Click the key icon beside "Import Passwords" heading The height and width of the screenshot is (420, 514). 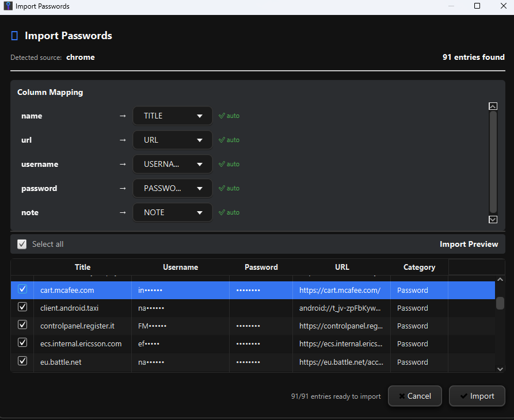14,36
